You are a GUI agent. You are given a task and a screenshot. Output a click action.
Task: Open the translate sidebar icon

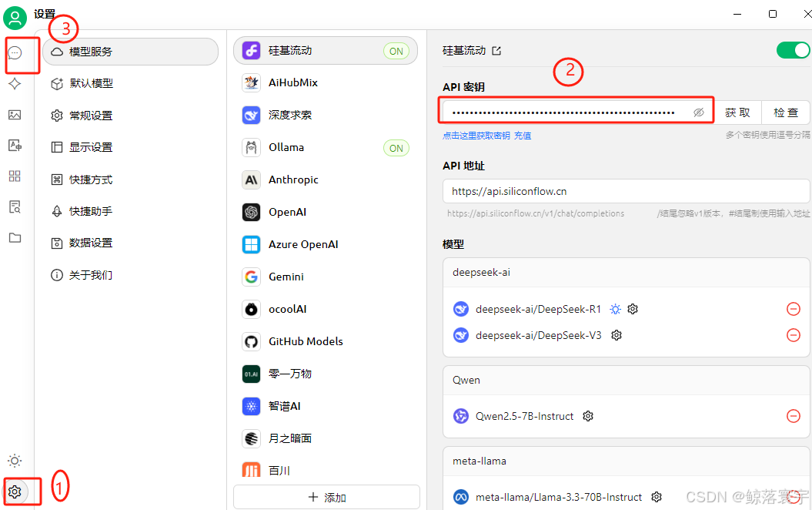pos(15,146)
